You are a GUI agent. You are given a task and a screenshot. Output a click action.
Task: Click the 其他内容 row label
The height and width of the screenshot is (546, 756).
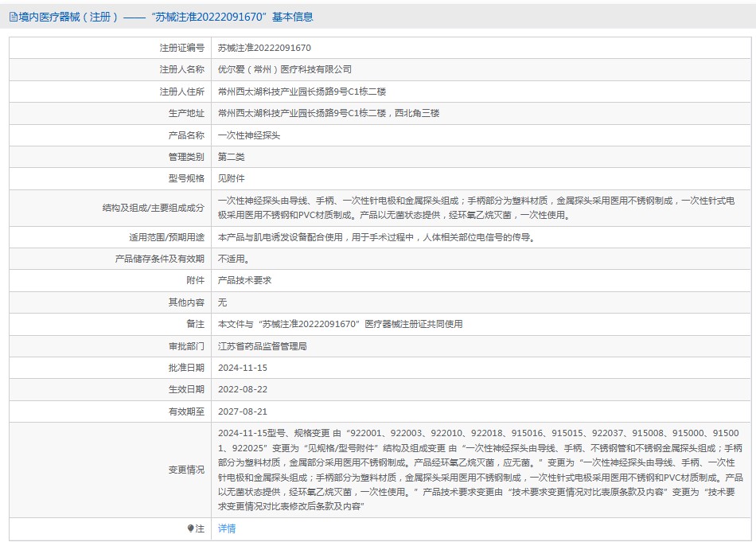[x=186, y=302]
